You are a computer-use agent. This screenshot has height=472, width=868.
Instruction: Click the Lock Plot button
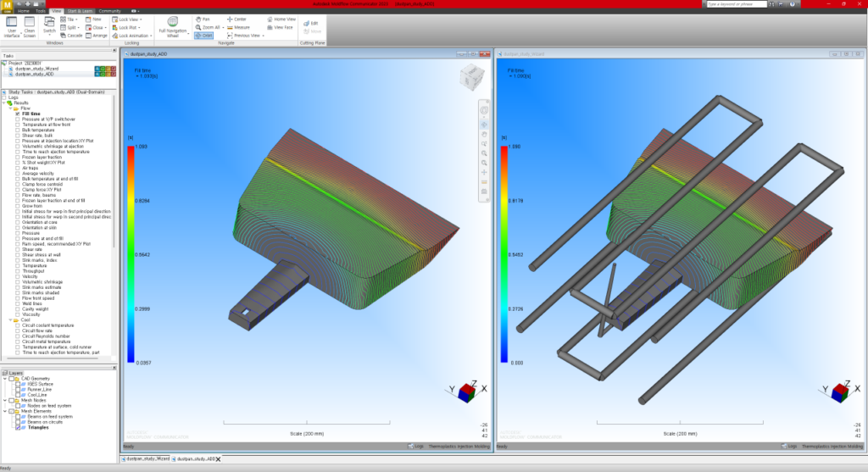click(x=126, y=27)
